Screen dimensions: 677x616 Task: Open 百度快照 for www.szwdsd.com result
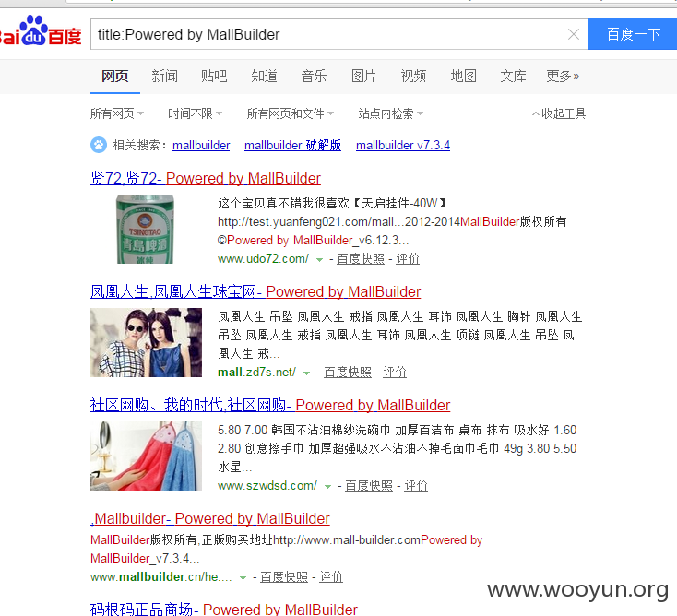[x=369, y=486]
